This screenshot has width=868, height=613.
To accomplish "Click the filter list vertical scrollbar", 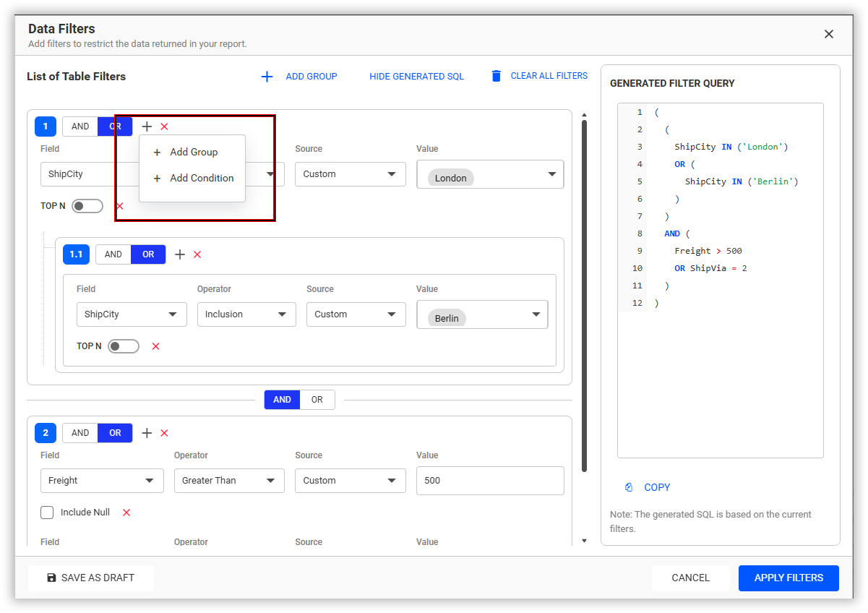I will 584,295.
